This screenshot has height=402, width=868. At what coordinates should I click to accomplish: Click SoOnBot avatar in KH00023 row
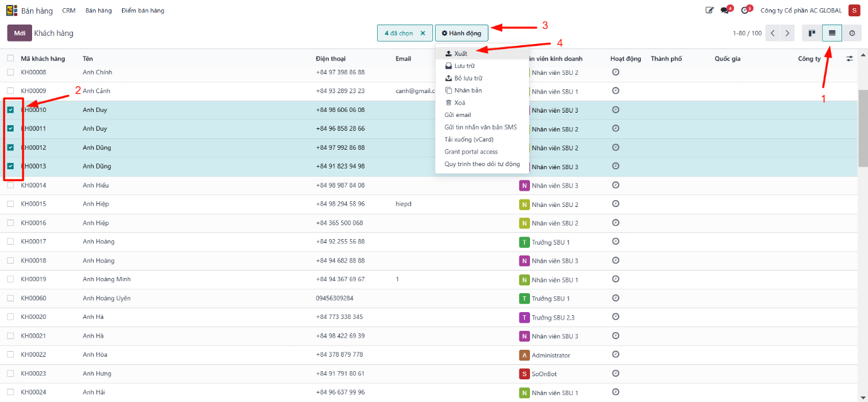pyautogui.click(x=524, y=374)
